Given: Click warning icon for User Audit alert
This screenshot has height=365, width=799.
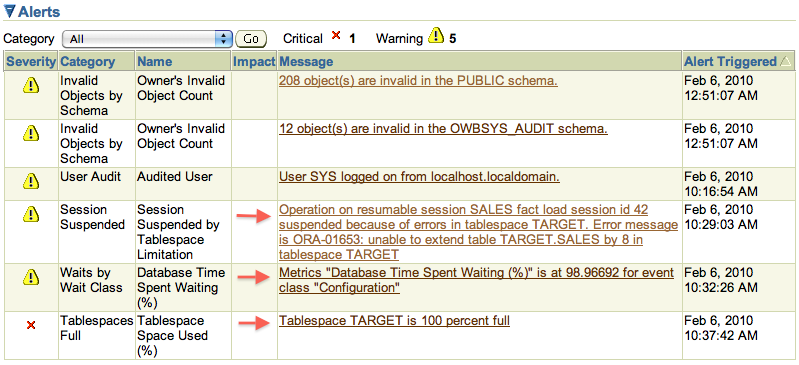Looking at the screenshot, I should tap(31, 180).
